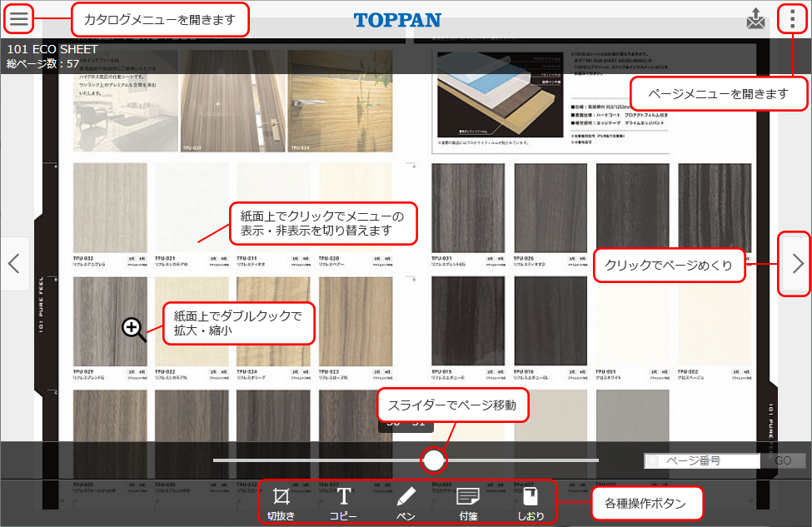Open the catalog hamburger menu
This screenshot has height=527, width=812.
[18, 18]
